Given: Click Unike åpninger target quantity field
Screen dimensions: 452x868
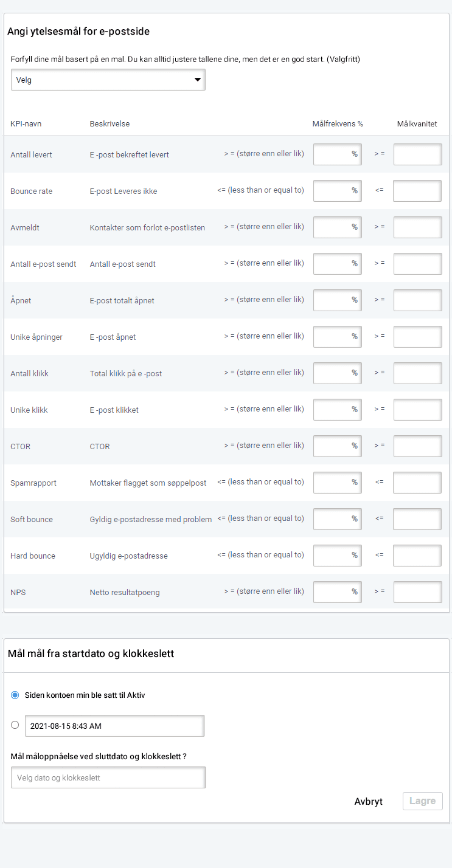Looking at the screenshot, I should click(417, 337).
